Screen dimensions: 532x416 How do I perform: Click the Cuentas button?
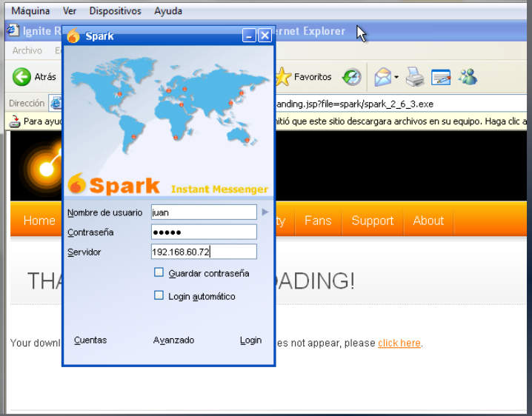click(x=90, y=340)
